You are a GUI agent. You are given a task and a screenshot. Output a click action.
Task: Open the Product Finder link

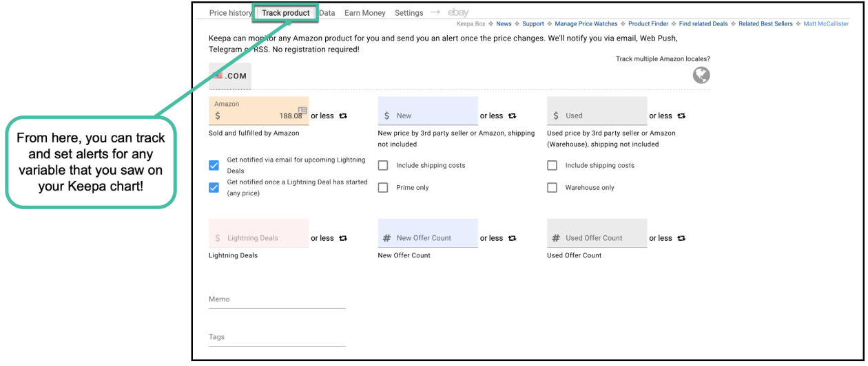coord(648,24)
